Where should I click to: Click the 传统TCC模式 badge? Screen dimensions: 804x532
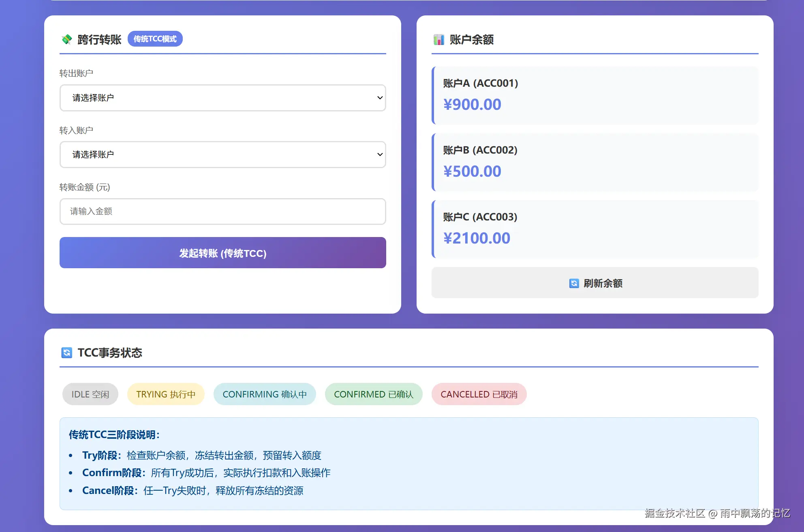(155, 39)
